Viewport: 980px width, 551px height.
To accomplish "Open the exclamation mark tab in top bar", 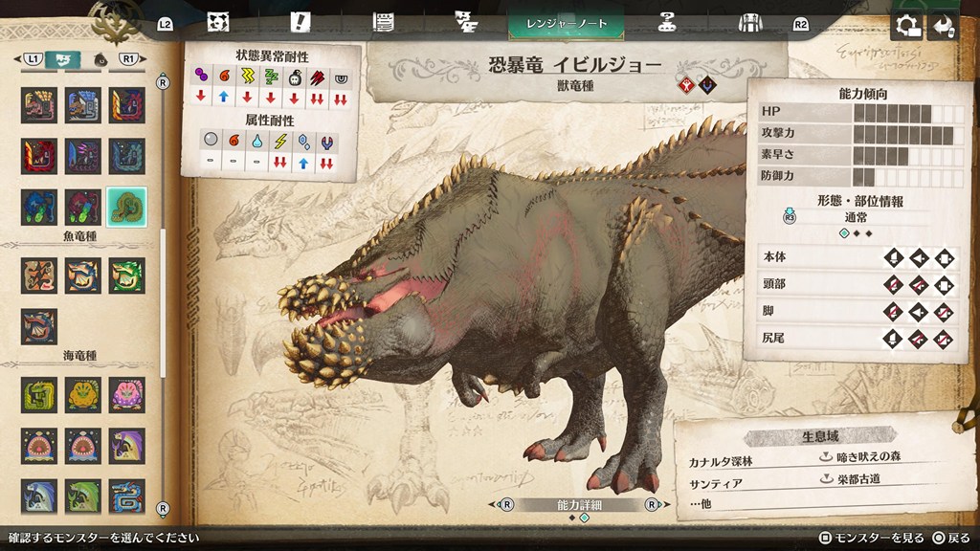I will [301, 23].
